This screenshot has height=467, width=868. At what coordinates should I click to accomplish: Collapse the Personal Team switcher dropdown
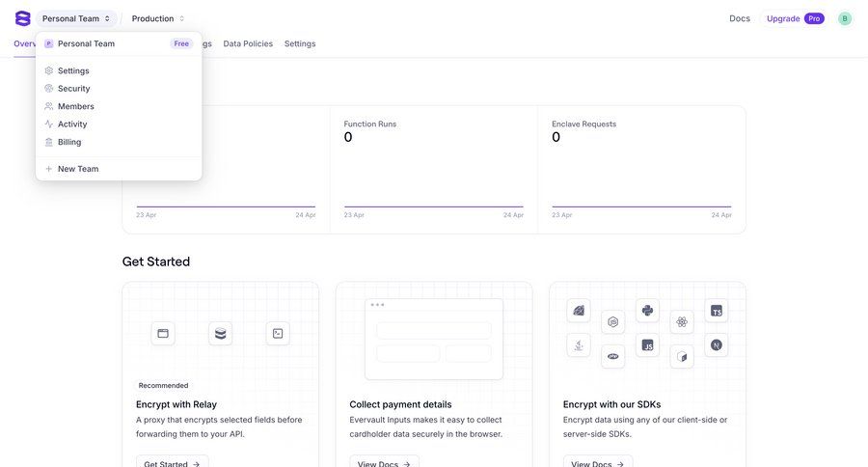pyautogui.click(x=76, y=18)
